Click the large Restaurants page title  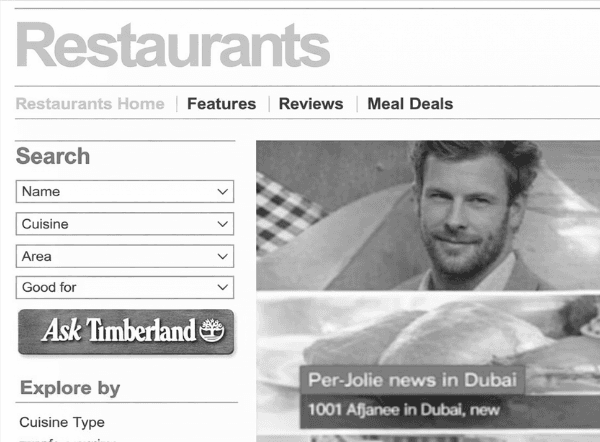click(173, 45)
